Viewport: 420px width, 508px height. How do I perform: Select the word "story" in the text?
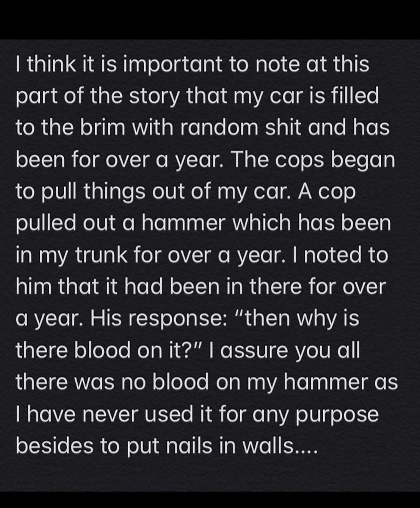(x=154, y=97)
